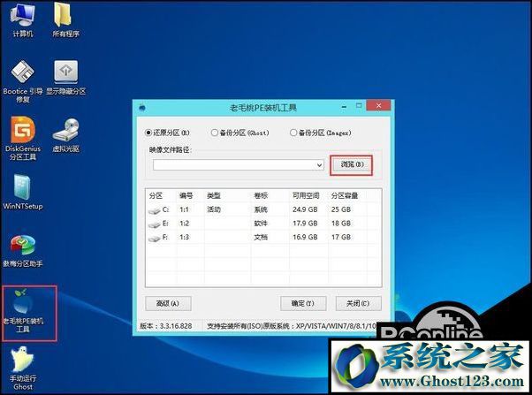Select the 备份分区 (Ghost) radio option

click(239, 133)
